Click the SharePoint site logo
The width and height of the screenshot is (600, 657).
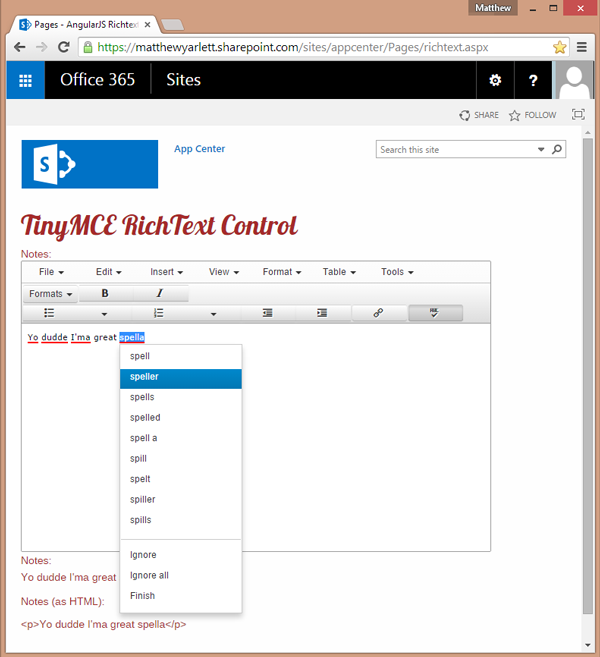click(90, 164)
